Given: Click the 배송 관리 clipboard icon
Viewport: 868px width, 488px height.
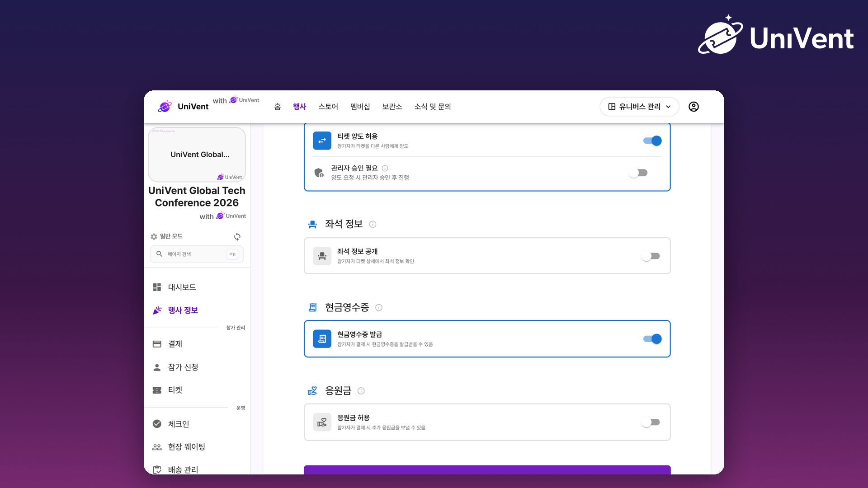Looking at the screenshot, I should (157, 470).
